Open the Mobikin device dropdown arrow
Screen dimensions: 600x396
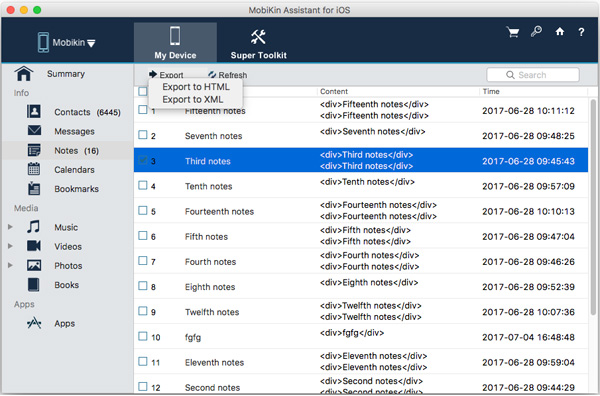coord(91,43)
